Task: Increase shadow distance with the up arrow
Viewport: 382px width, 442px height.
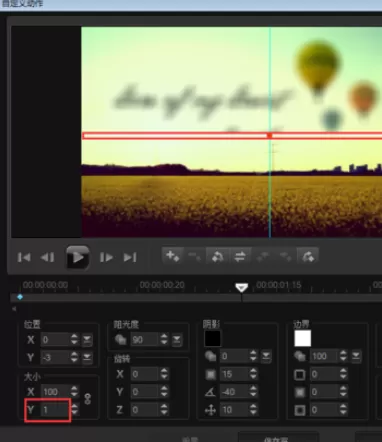Action: [x=253, y=407]
